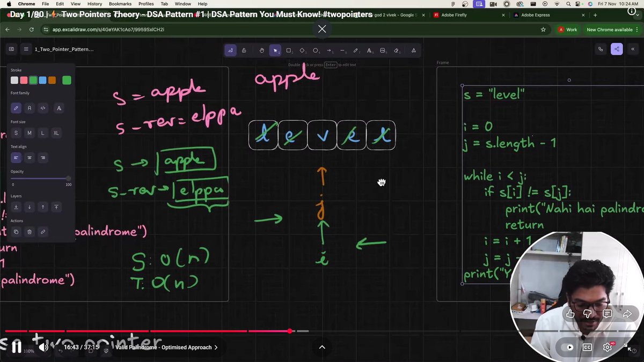The height and width of the screenshot is (362, 644).
Task: Set font size to S
Action: 16,132
